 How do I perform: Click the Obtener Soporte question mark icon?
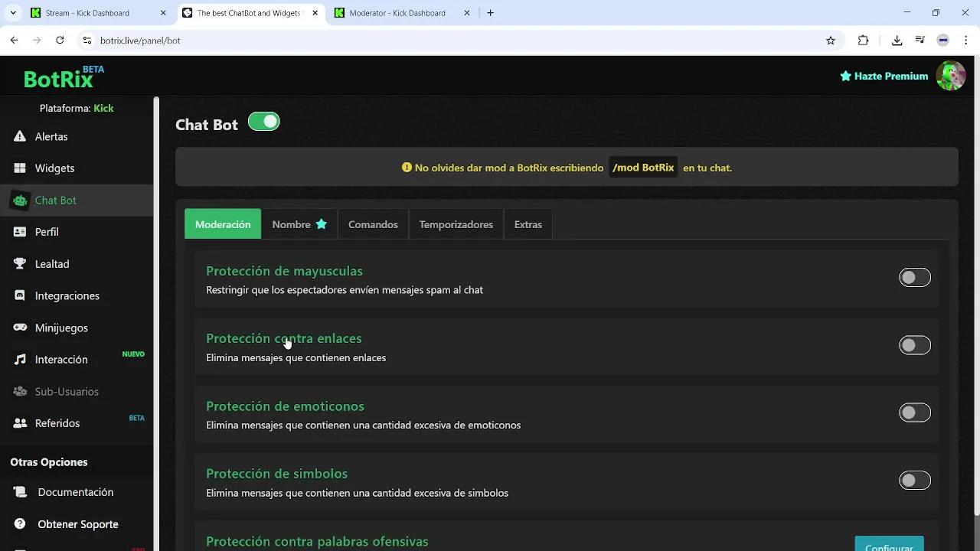[21, 524]
